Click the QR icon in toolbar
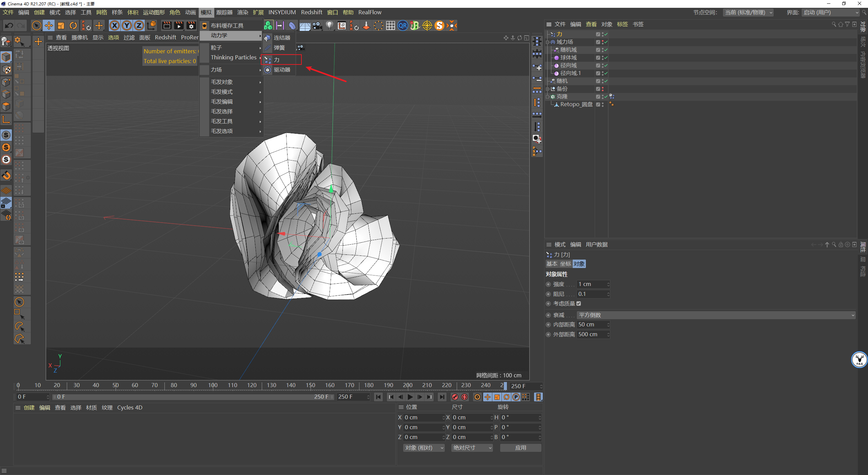This screenshot has height=475, width=868. 402,25
